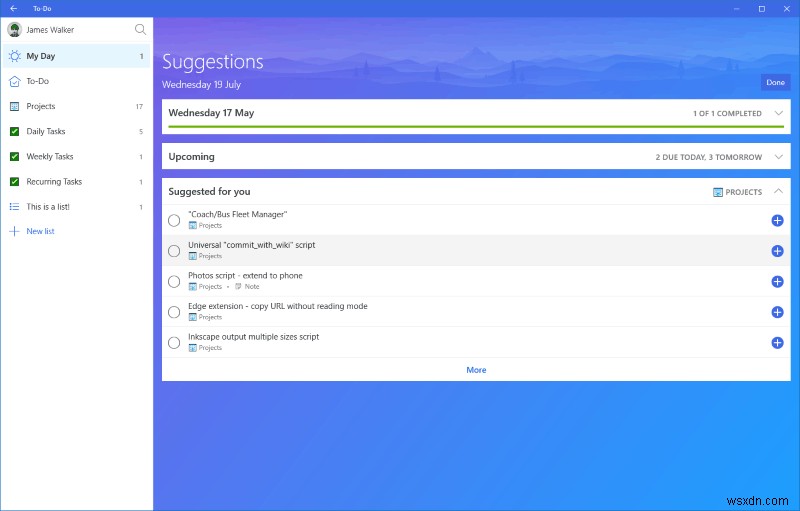The image size is (800, 511).
Task: Collapse the Suggested for you section chevron
Action: 778,191
